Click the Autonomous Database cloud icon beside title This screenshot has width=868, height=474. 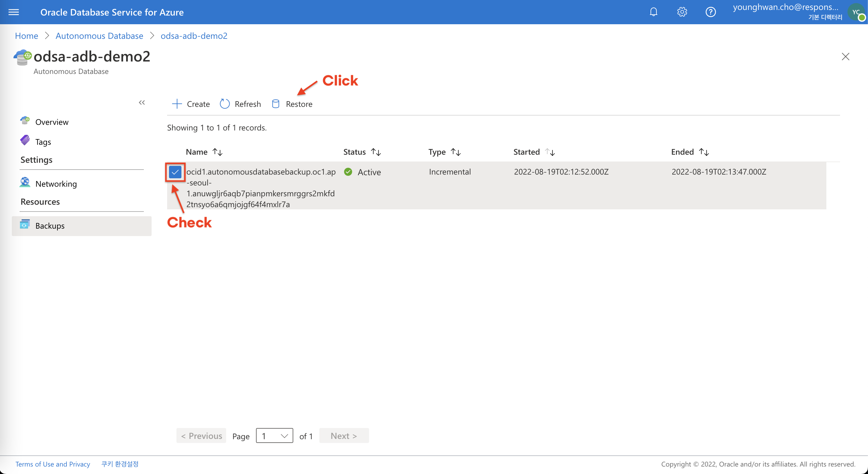point(23,57)
